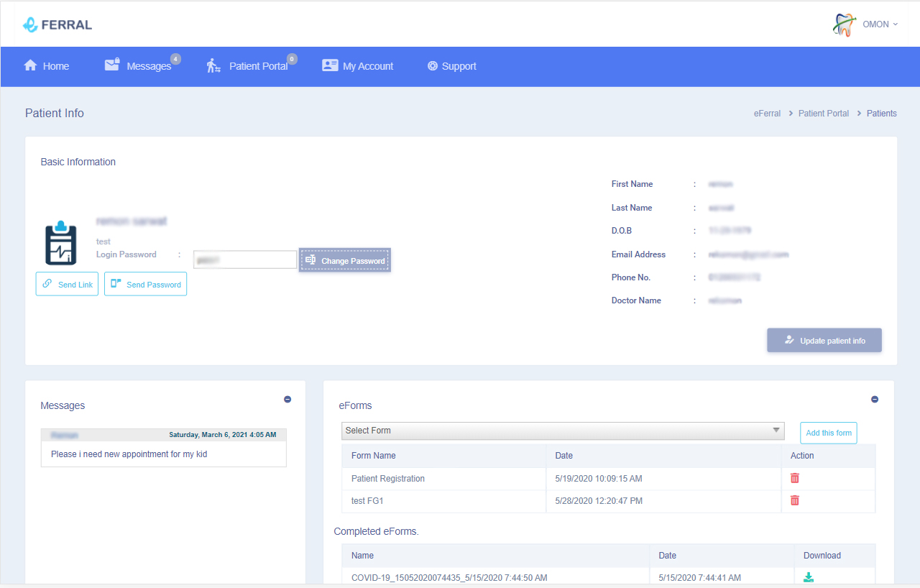The height and width of the screenshot is (588, 920).
Task: Delete the Patient Registration form
Action: coord(794,478)
